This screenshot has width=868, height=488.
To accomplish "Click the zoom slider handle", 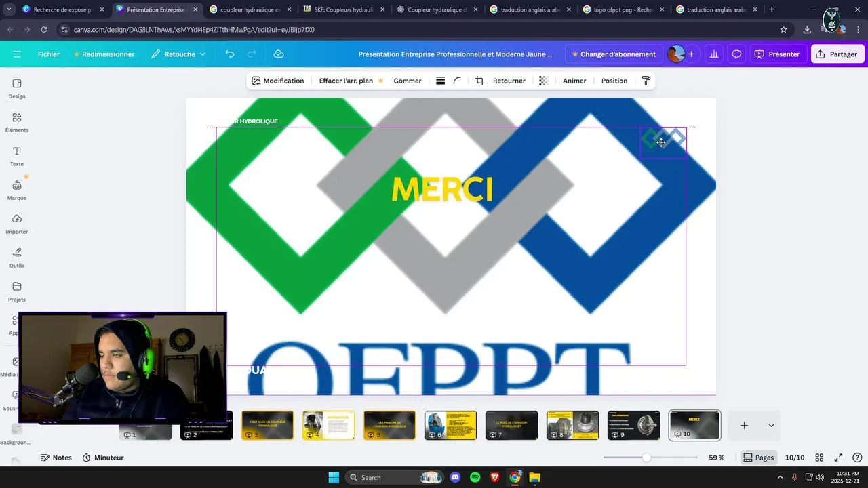I will (646, 457).
